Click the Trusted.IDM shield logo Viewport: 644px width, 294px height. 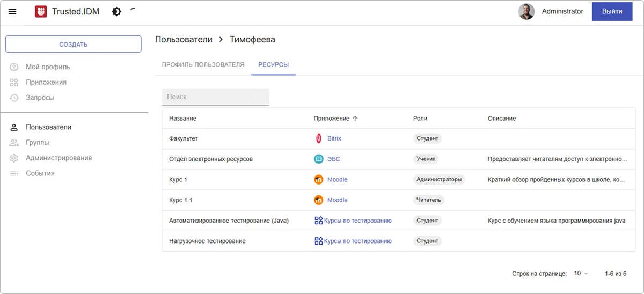point(41,12)
